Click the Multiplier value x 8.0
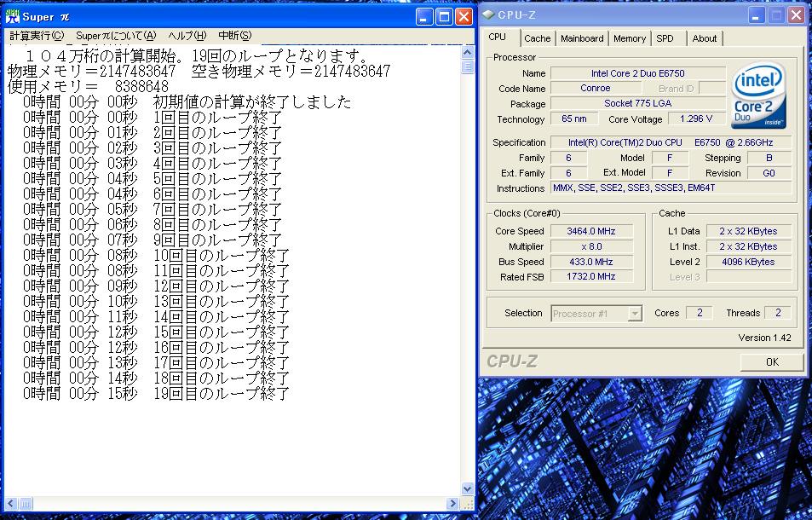This screenshot has width=812, height=520. [591, 246]
